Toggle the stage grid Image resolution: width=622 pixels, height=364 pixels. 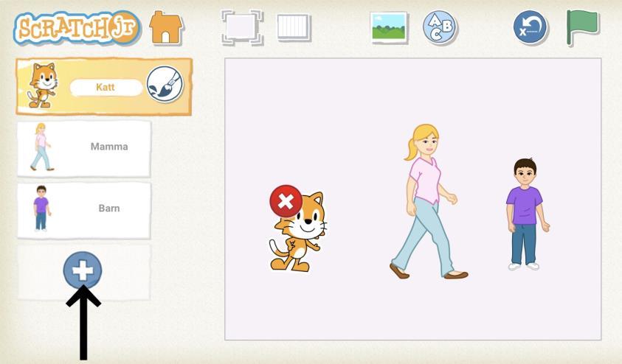pyautogui.click(x=294, y=28)
